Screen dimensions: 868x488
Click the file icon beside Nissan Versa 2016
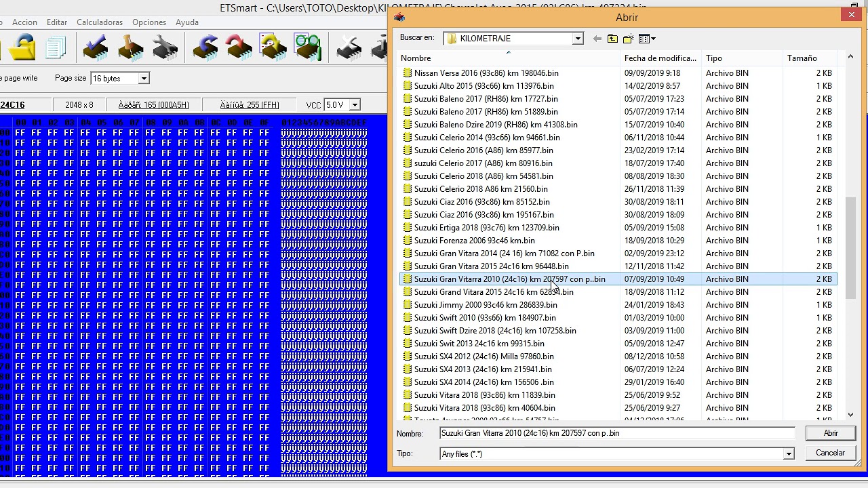tap(407, 73)
